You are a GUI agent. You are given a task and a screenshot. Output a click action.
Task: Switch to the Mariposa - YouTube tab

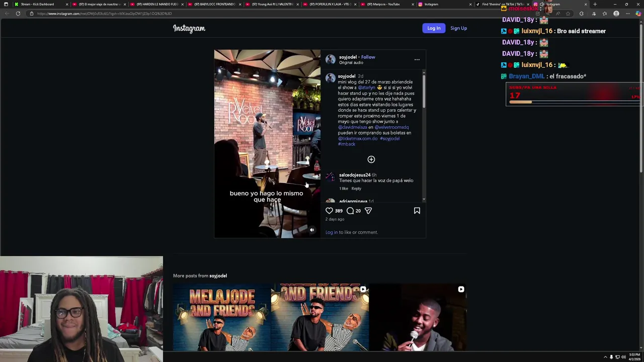point(387,4)
